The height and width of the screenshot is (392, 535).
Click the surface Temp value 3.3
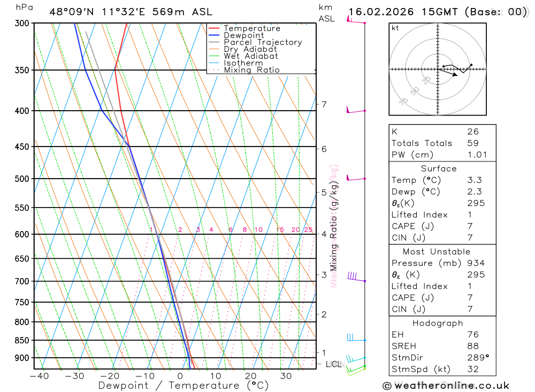[474, 180]
